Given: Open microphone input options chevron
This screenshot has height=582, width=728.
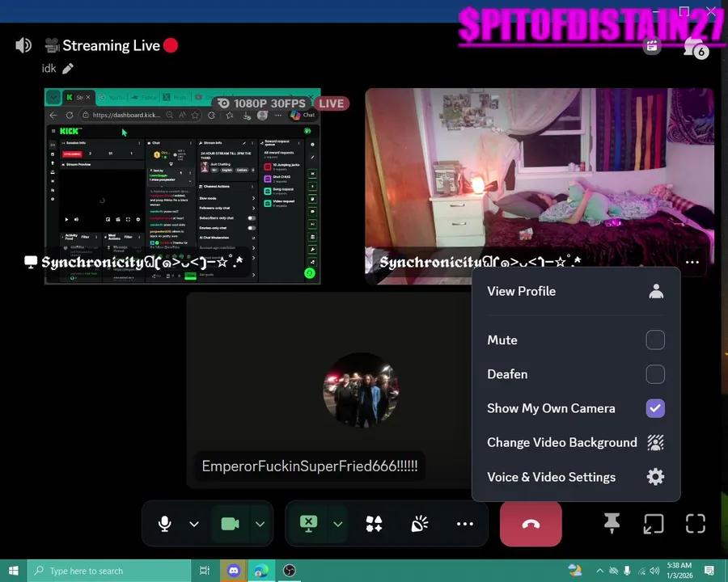Looking at the screenshot, I should (x=194, y=524).
